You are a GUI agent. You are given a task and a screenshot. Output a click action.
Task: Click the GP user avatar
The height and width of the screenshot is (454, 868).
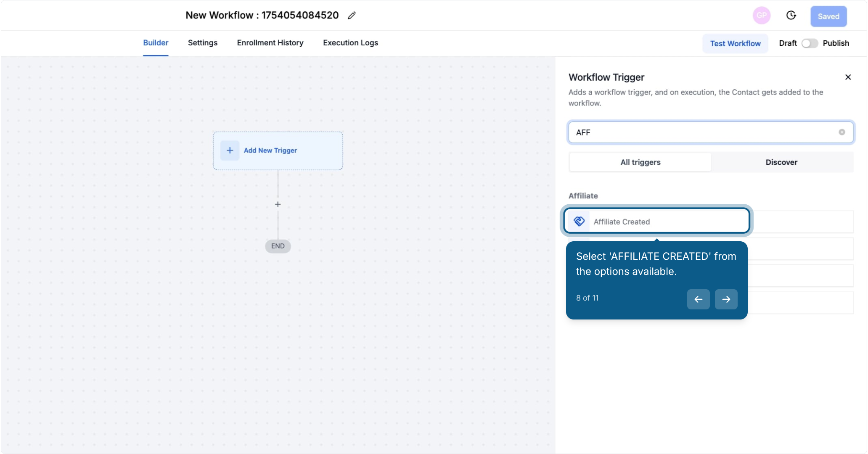click(761, 16)
